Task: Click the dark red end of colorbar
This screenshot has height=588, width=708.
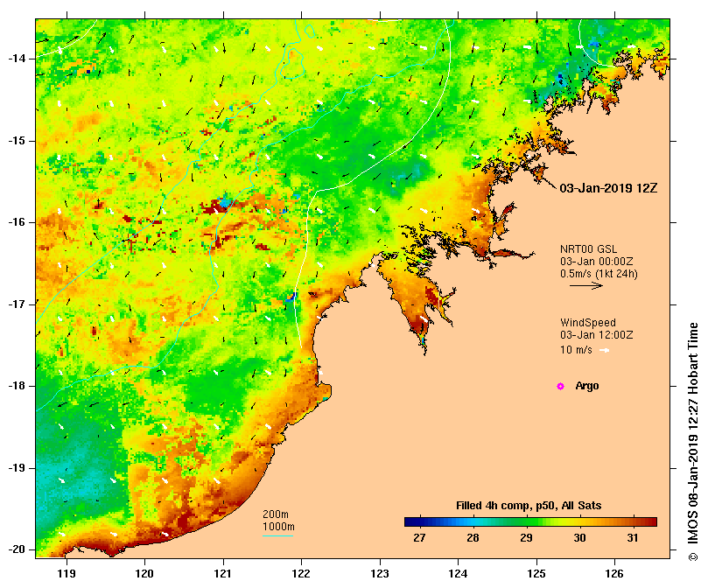Action: click(651, 522)
